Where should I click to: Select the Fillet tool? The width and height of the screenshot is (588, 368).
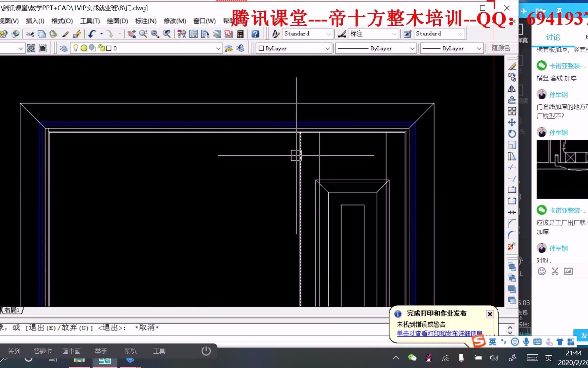pyautogui.click(x=512, y=235)
